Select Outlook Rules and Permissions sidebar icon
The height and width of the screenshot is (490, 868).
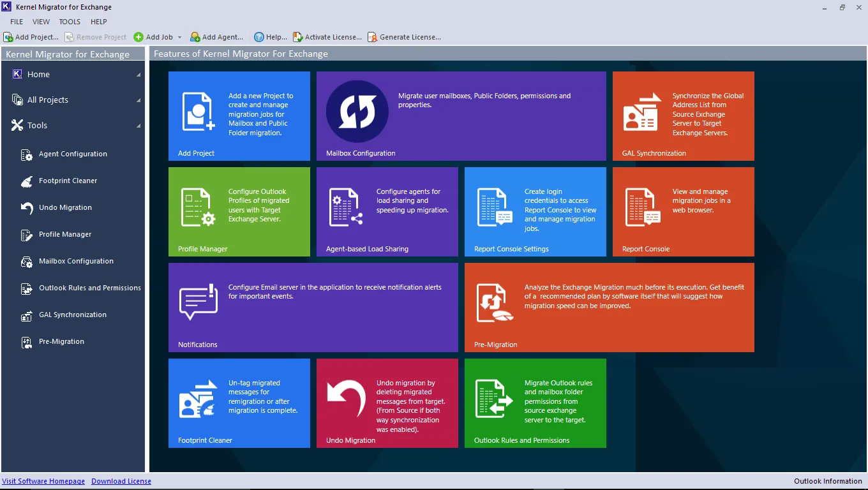(27, 288)
